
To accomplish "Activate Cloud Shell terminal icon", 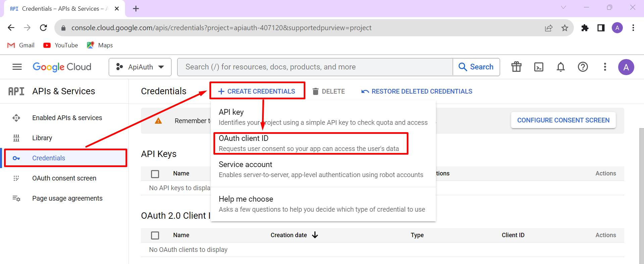I will (x=539, y=67).
